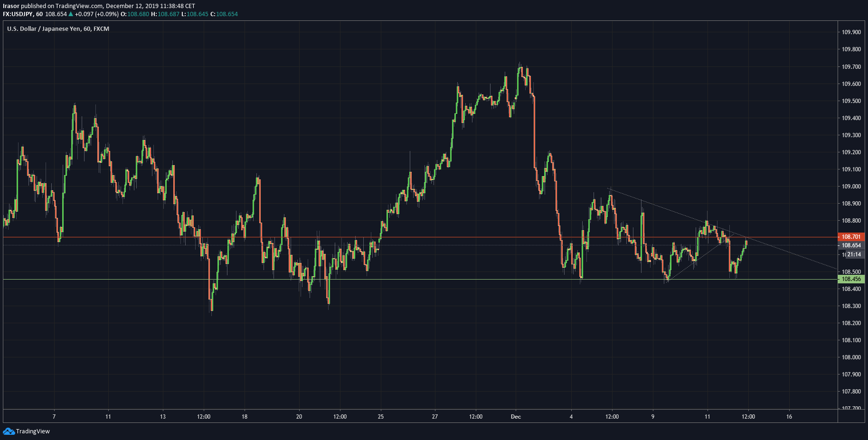This screenshot has height=440, width=868.
Task: Click the gray 108.654 current price tag
Action: coord(851,245)
